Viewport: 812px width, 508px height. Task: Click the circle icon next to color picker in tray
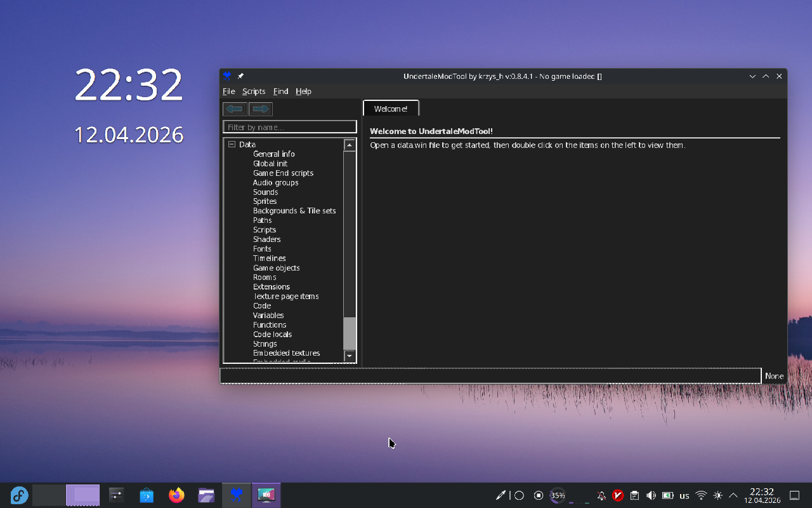point(519,495)
